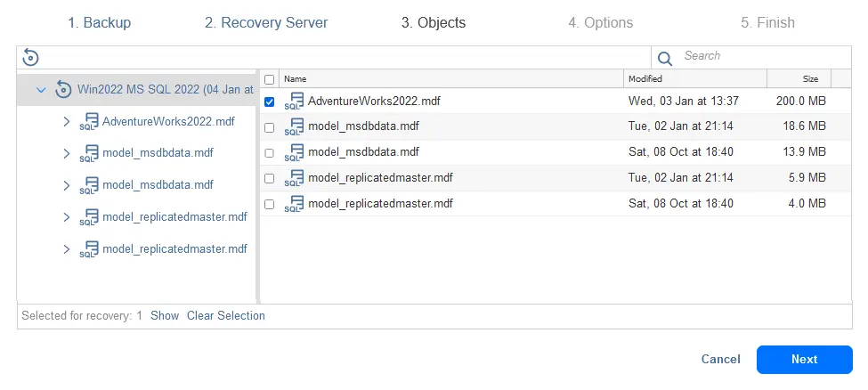The width and height of the screenshot is (868, 390).
Task: Sort by the Name column header
Action: coord(451,79)
